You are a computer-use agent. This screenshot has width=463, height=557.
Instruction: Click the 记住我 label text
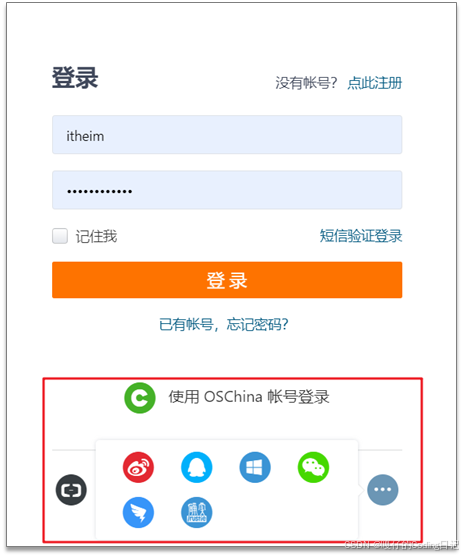point(96,236)
